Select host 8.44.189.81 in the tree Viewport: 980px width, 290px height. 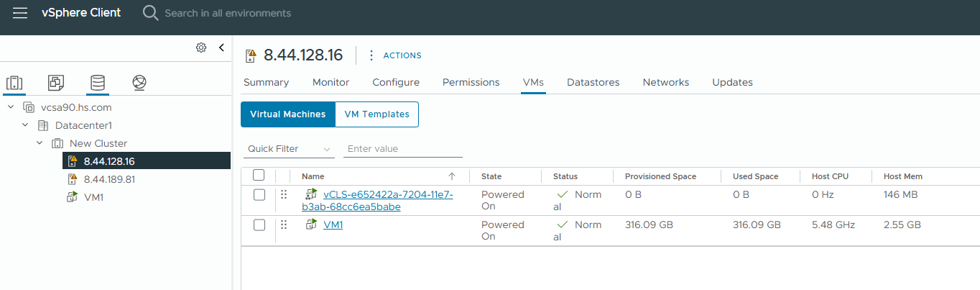coord(109,179)
